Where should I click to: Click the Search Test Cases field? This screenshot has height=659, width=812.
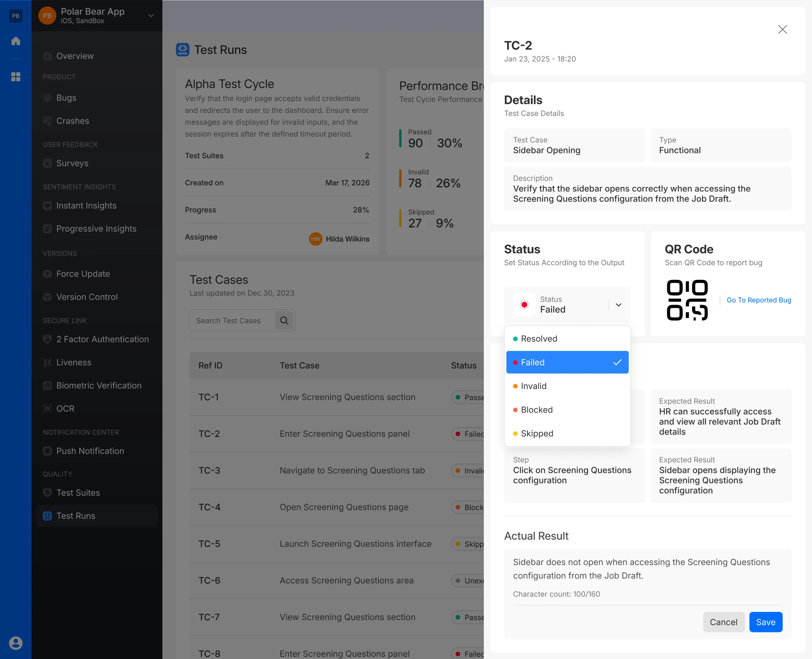coord(232,320)
